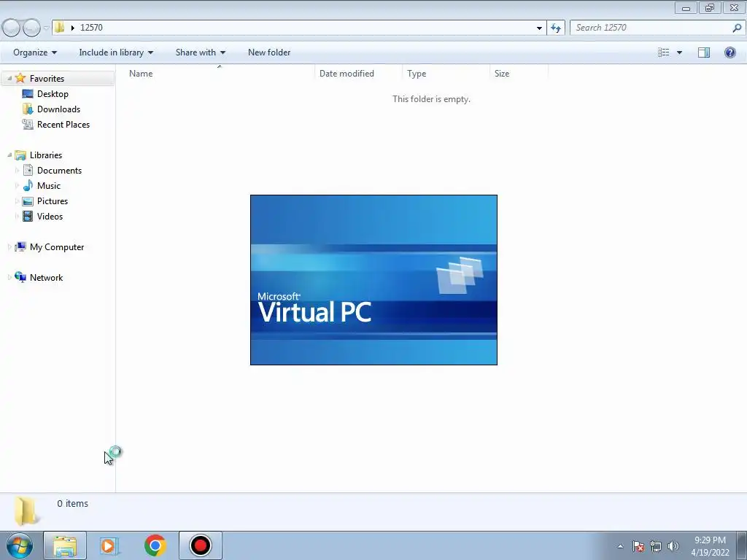Click the Microsoft Virtual PC splash image
The width and height of the screenshot is (747, 560).
click(x=373, y=280)
